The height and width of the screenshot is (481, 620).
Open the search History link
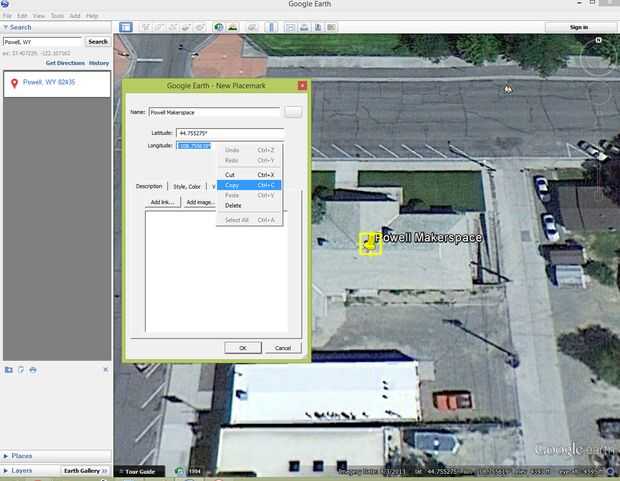tap(99, 63)
